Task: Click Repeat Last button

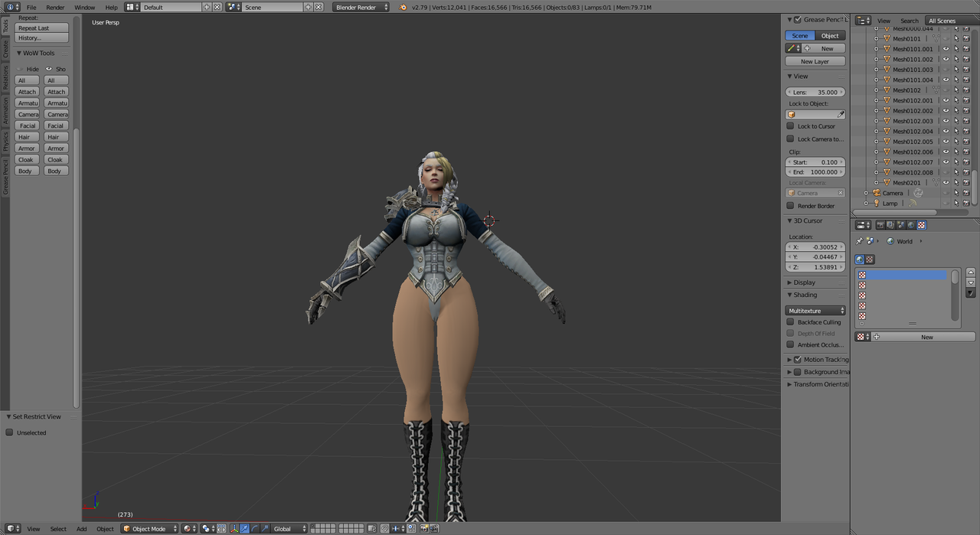Action: click(41, 28)
